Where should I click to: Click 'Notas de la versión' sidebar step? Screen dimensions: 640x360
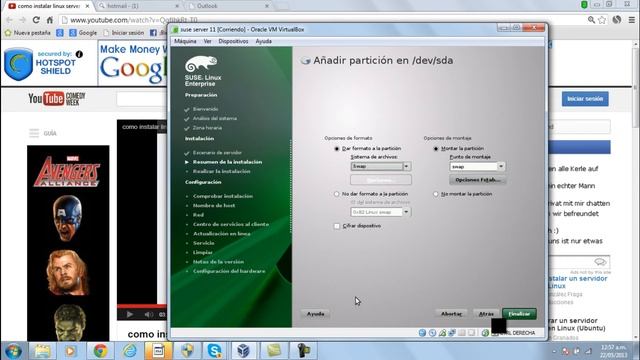218,262
